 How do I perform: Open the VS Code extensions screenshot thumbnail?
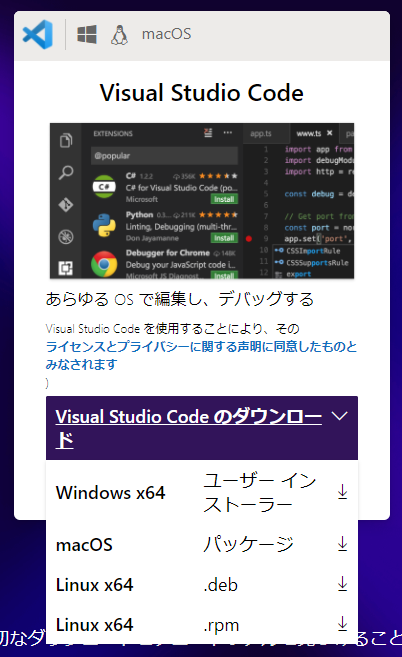[202, 201]
